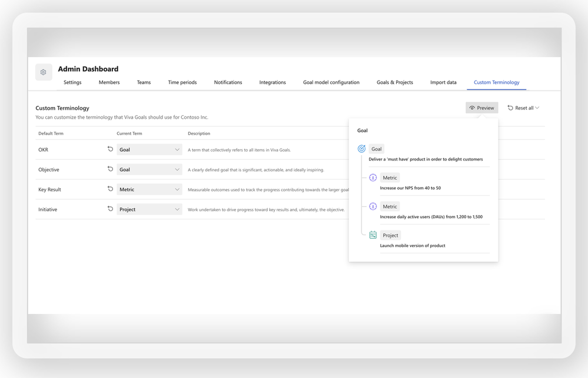The height and width of the screenshot is (378, 588).
Task: Reset the OKR term with its undo icon
Action: point(110,149)
